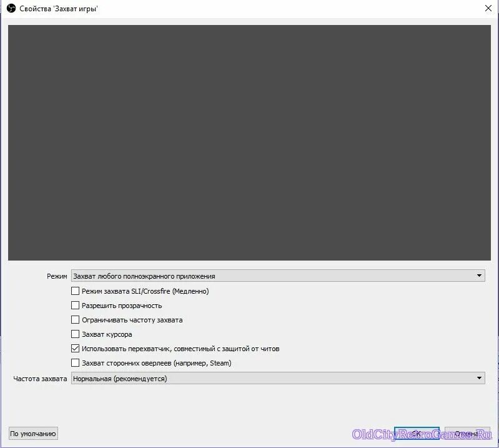Click the dark game capture preview area

[x=249, y=142]
